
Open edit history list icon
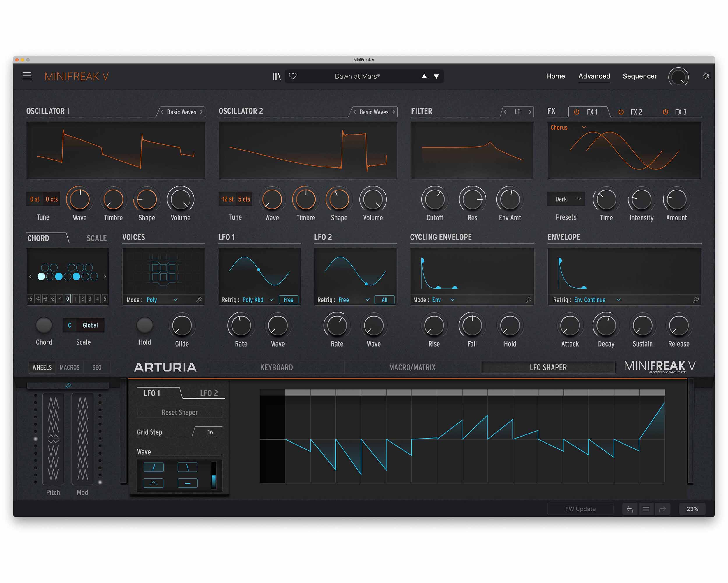pyautogui.click(x=646, y=509)
